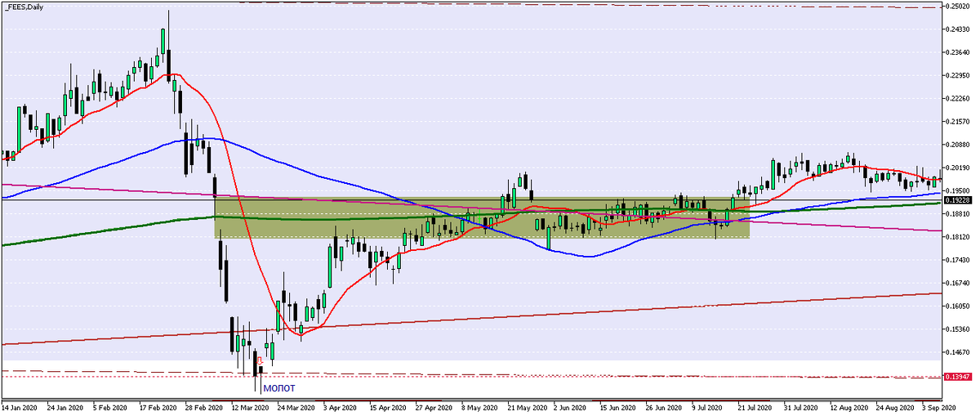Click the 0.14670 price scale value
The image size is (980, 416).
pyautogui.click(x=958, y=353)
